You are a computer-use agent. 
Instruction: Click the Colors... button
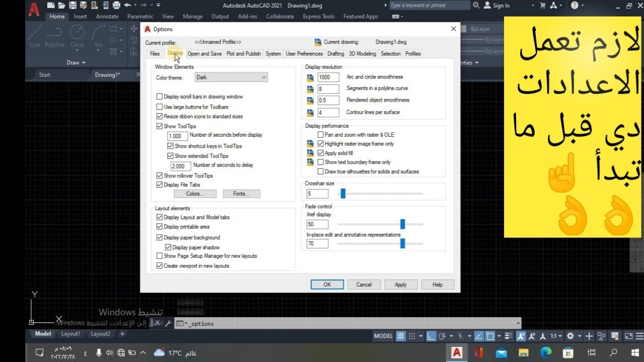(195, 194)
